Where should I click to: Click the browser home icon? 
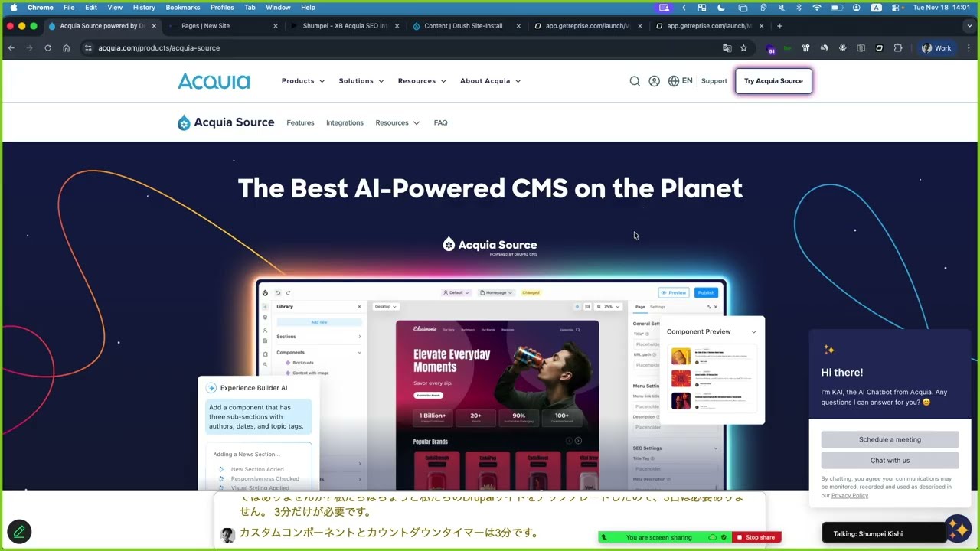click(x=66, y=47)
